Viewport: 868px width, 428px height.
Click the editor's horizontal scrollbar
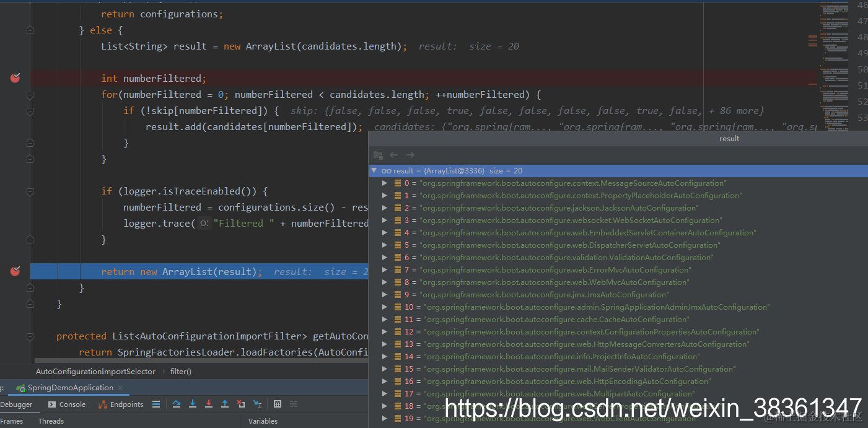201,360
